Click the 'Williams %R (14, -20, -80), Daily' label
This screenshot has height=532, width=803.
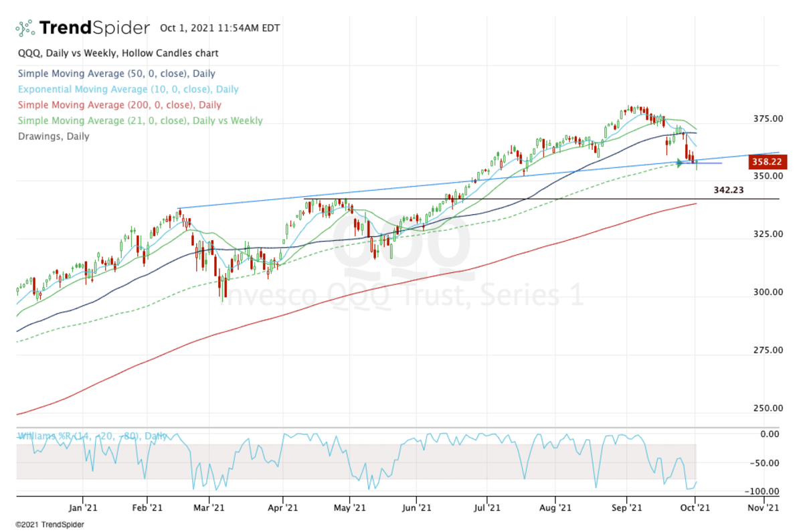click(x=92, y=436)
